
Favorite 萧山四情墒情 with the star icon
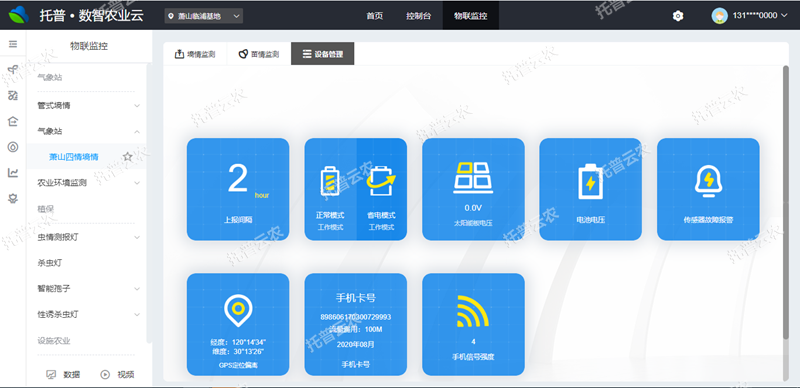point(128,157)
